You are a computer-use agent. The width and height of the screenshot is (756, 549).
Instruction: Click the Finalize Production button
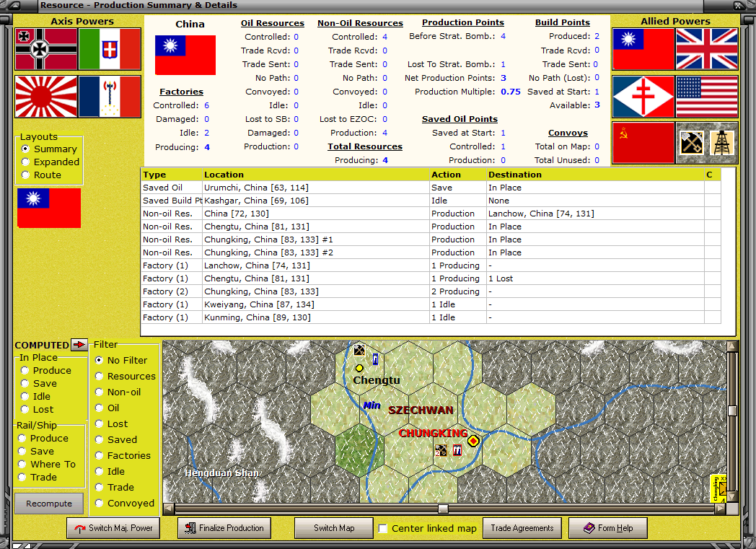(x=224, y=527)
